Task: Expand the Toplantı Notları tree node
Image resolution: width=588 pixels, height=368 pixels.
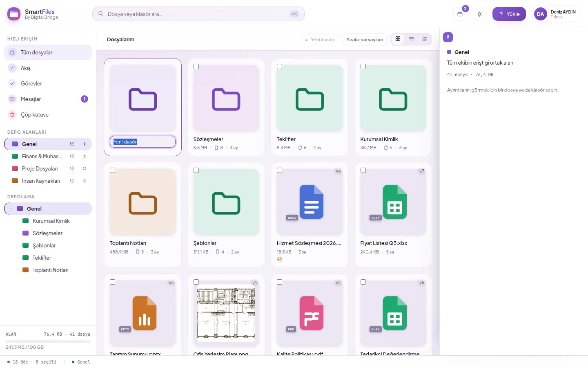Action: coord(17,270)
